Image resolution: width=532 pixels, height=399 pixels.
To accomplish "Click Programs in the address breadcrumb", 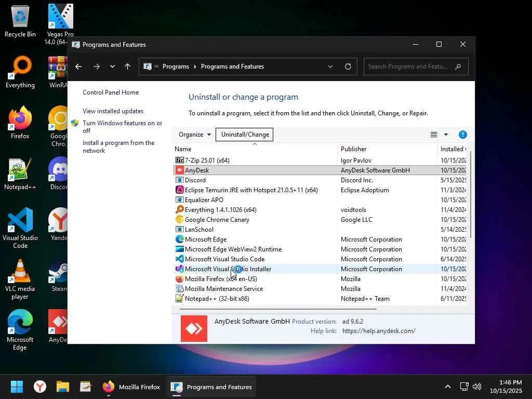I will coord(176,66).
